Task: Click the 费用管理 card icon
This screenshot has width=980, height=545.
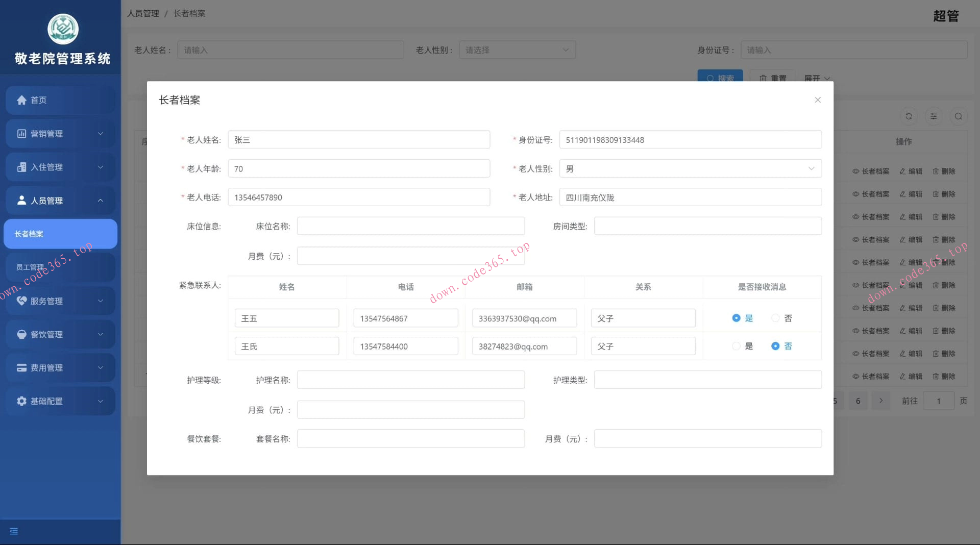Action: click(x=21, y=368)
